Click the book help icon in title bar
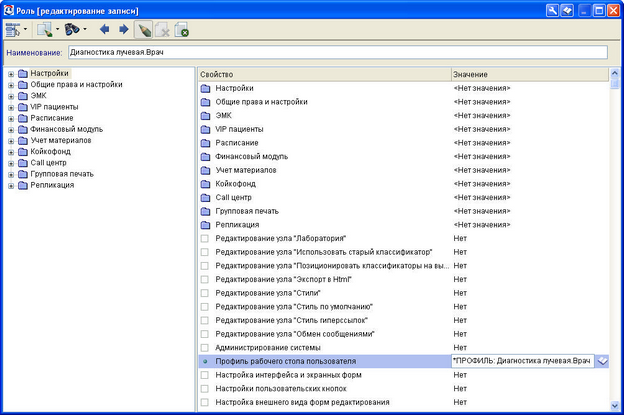Screen dimensions: 624x415 (x=567, y=10)
